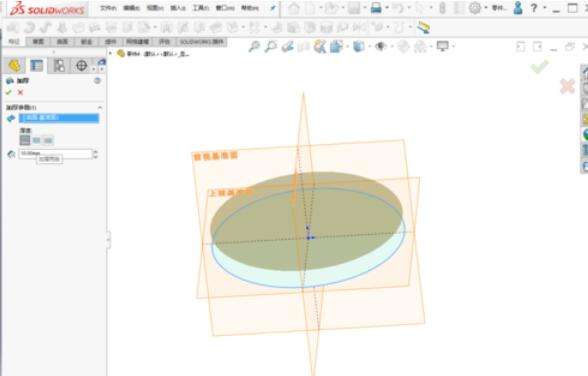Switch to the 草图 (Sketch) tab
Screen dimensions: 588x376
pos(38,42)
